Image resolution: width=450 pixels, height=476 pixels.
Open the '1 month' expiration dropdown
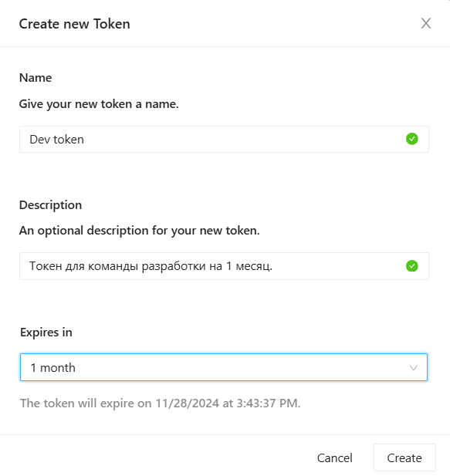tap(224, 367)
